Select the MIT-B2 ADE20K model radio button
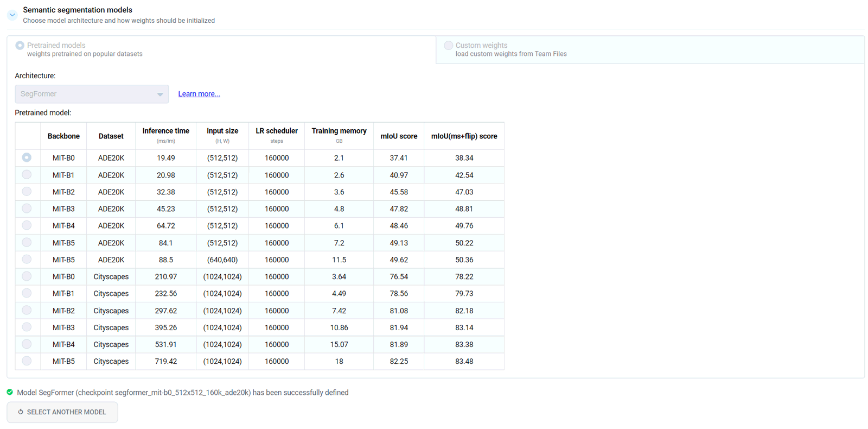 tap(27, 192)
